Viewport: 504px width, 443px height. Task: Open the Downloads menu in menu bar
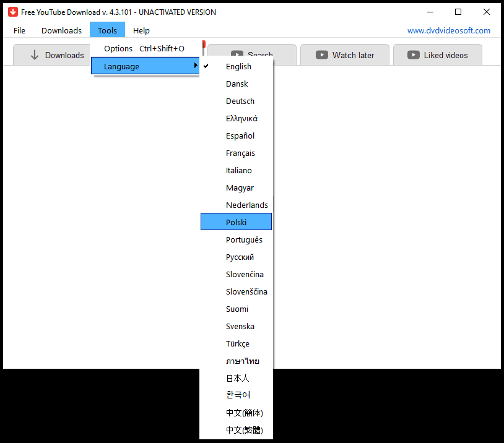[x=61, y=30]
